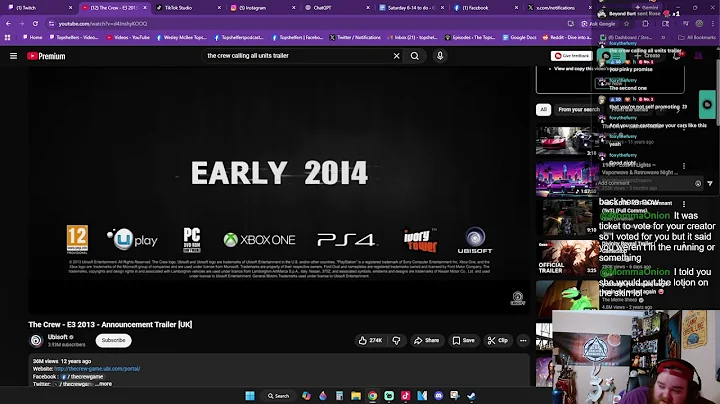
Task: Dislike The Crew trailer video
Action: [x=396, y=340]
